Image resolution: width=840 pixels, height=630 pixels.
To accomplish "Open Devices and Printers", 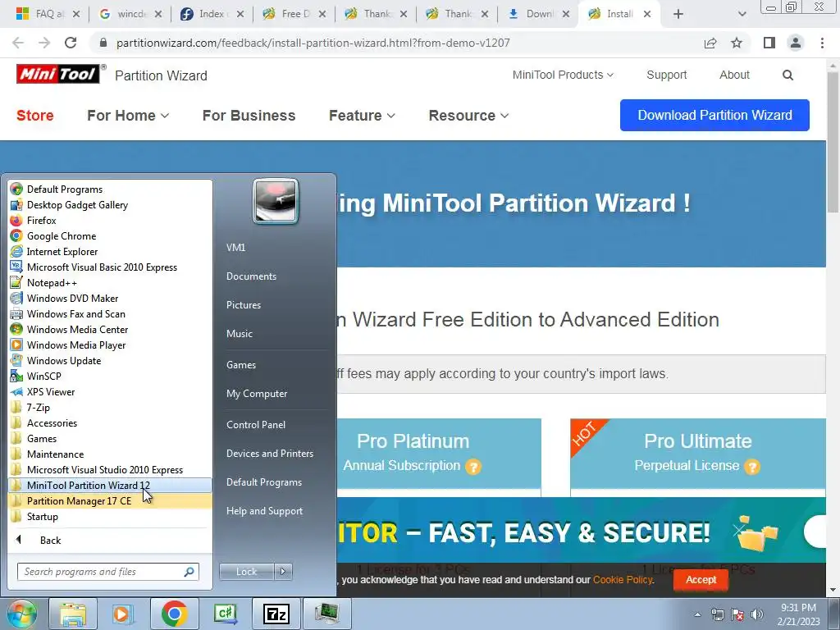I will pos(269,453).
